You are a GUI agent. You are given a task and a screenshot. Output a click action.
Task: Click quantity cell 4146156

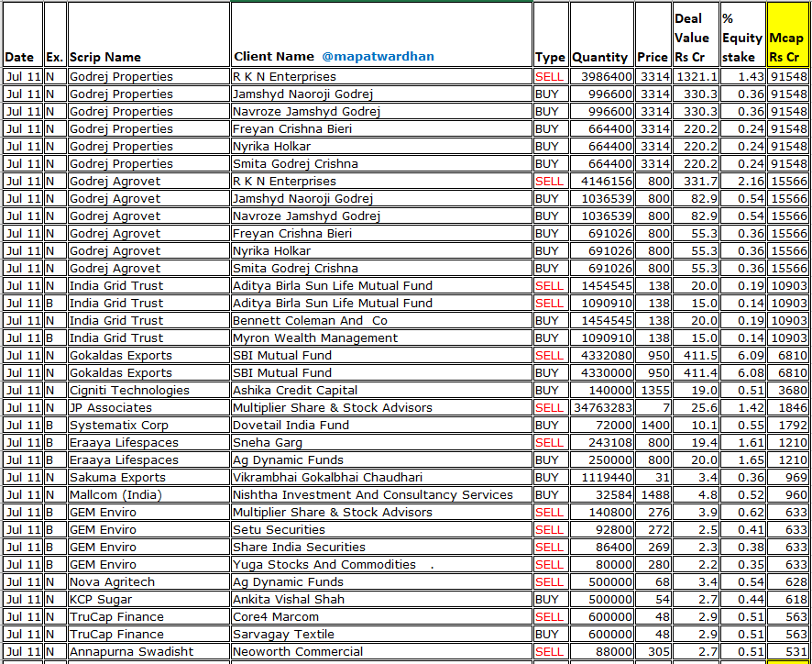[602, 182]
